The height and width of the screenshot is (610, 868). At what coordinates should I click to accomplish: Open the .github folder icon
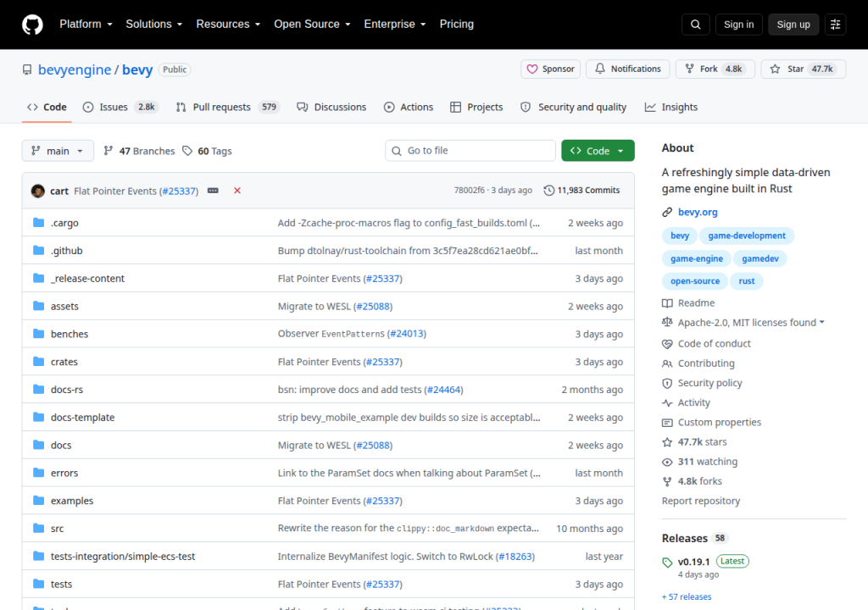(39, 250)
